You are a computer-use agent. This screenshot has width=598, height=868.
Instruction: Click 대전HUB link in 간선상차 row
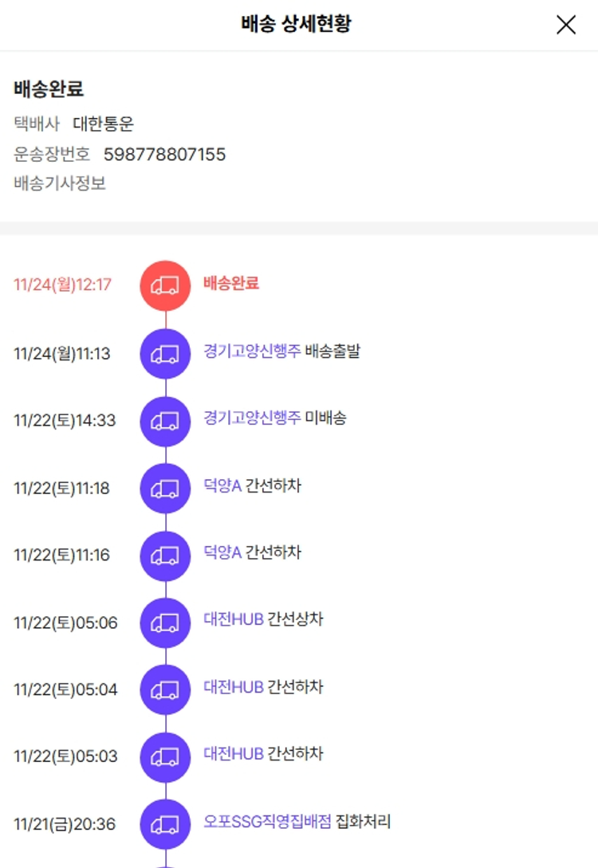pos(234,619)
